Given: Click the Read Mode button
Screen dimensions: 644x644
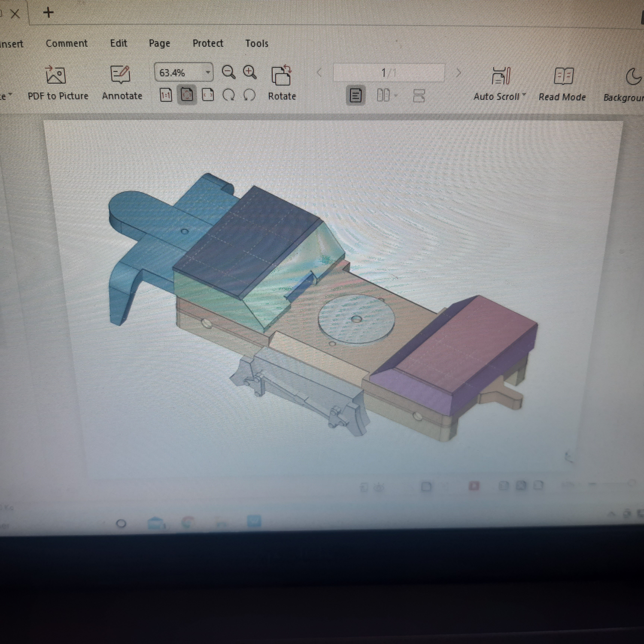Looking at the screenshot, I should [563, 85].
